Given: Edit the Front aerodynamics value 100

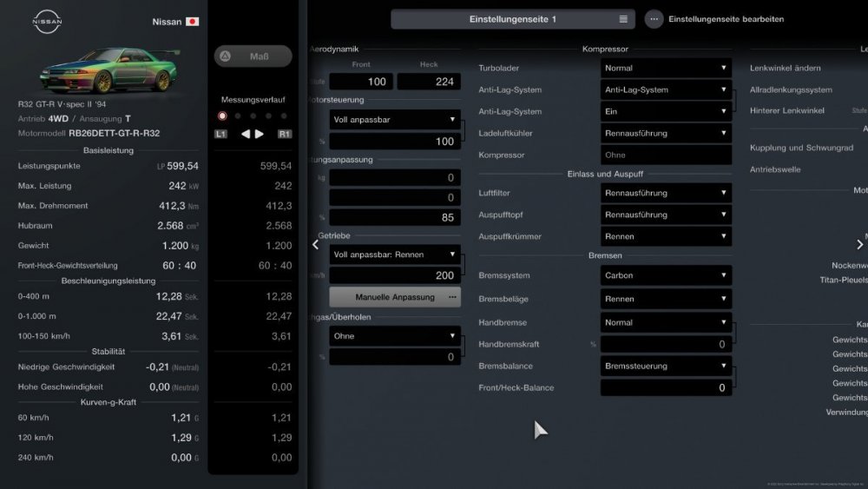Looking at the screenshot, I should pos(361,82).
